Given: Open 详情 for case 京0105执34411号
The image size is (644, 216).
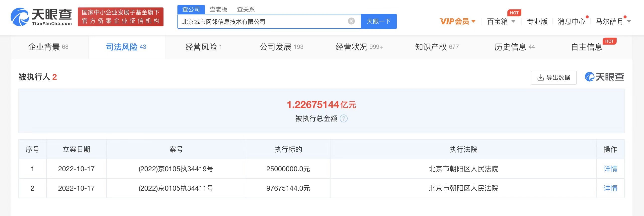Looking at the screenshot, I should (x=610, y=188).
